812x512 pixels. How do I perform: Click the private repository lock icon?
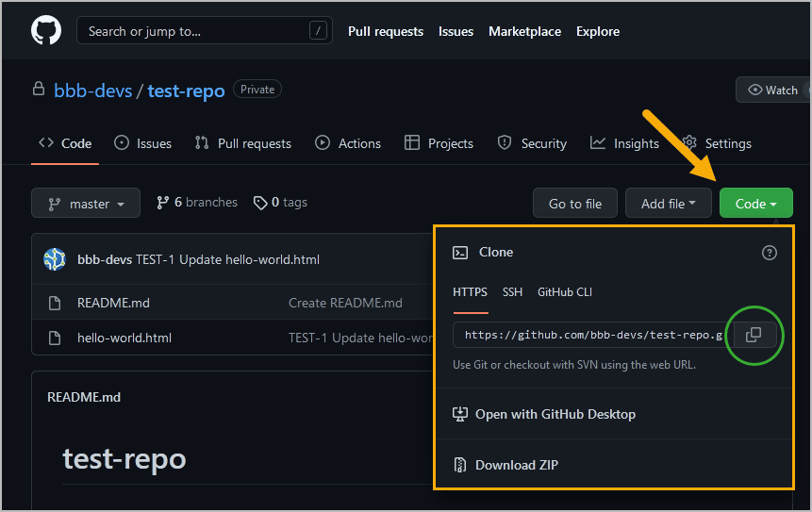click(39, 89)
